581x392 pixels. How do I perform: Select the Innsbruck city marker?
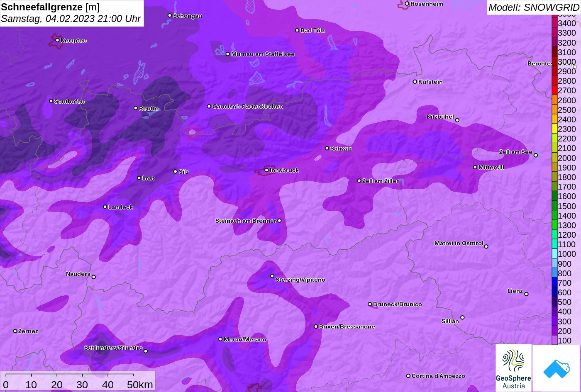point(266,170)
